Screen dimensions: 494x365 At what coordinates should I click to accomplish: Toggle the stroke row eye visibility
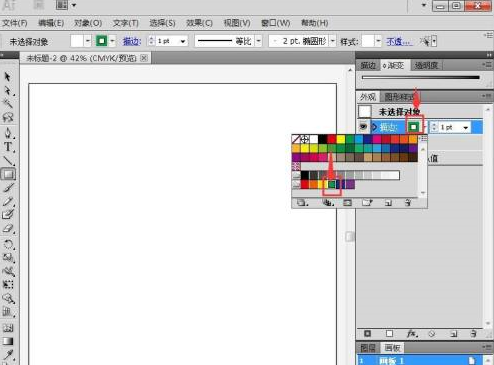pos(363,127)
